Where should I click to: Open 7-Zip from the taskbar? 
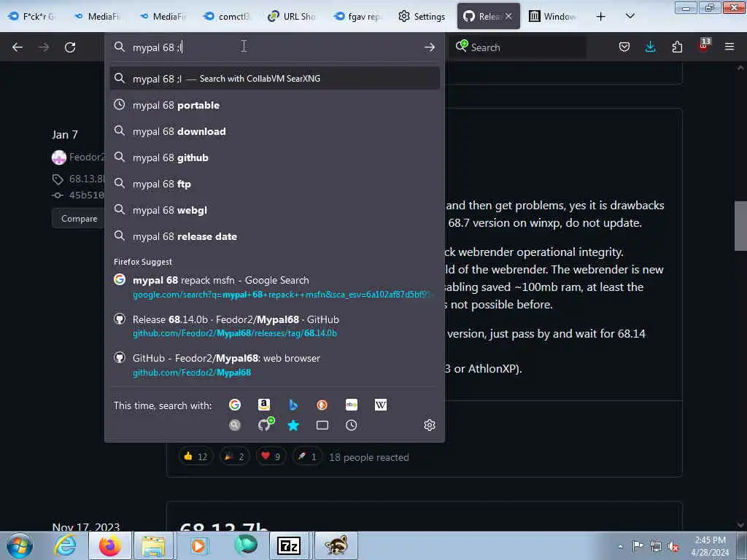(289, 545)
